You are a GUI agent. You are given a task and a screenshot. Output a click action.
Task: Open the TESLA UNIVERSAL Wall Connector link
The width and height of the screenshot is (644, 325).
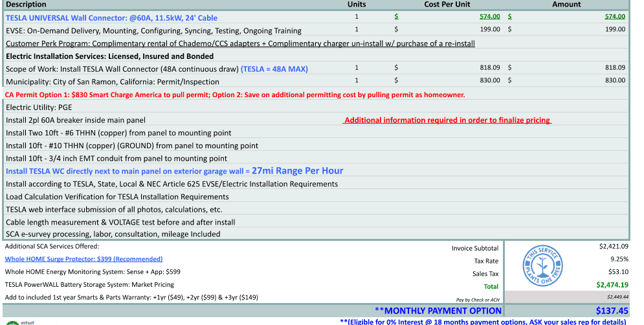pyautogui.click(x=111, y=17)
